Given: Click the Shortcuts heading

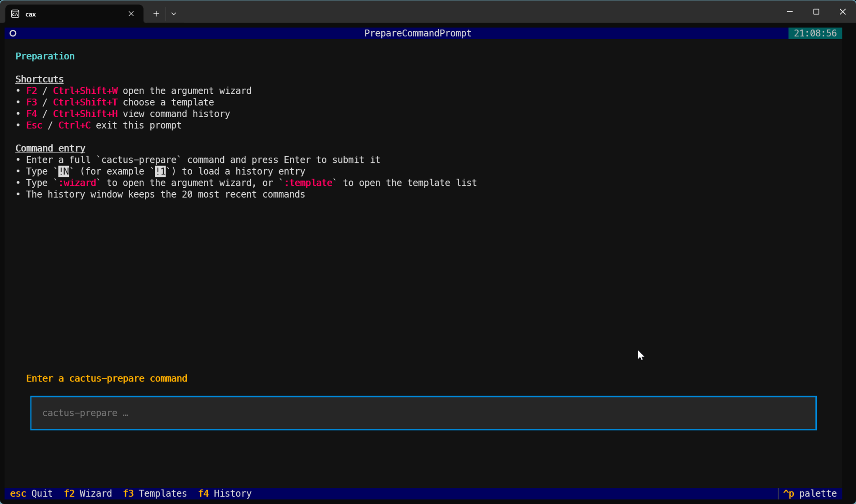Looking at the screenshot, I should point(40,79).
